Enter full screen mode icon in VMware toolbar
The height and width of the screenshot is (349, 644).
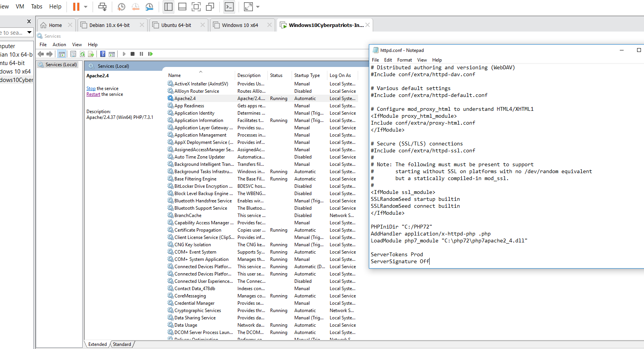196,7
